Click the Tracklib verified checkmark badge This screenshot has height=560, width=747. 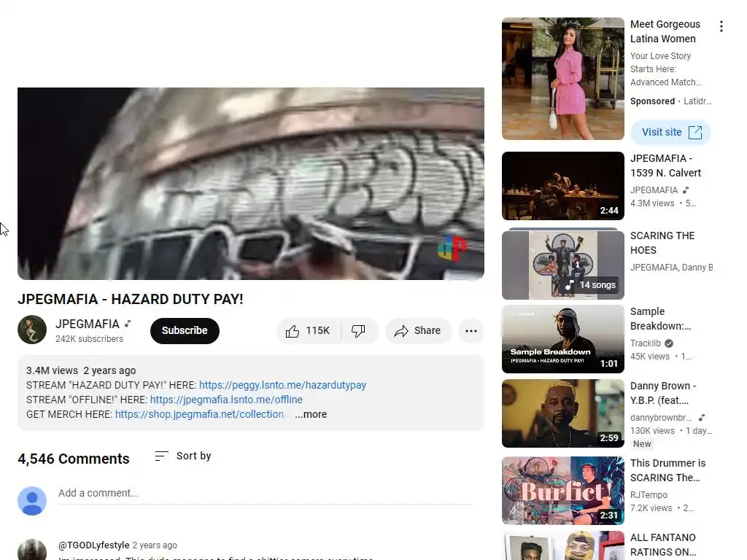click(x=669, y=343)
